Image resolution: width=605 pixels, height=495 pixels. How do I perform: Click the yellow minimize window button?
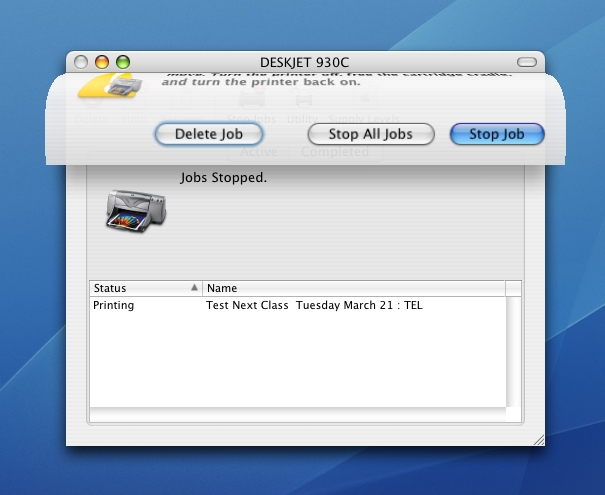tap(102, 62)
